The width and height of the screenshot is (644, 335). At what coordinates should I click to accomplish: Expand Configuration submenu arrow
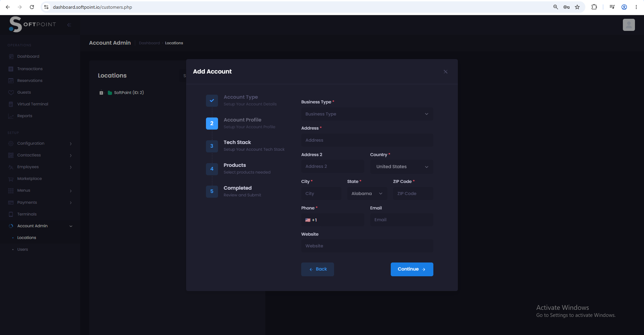[71, 144]
